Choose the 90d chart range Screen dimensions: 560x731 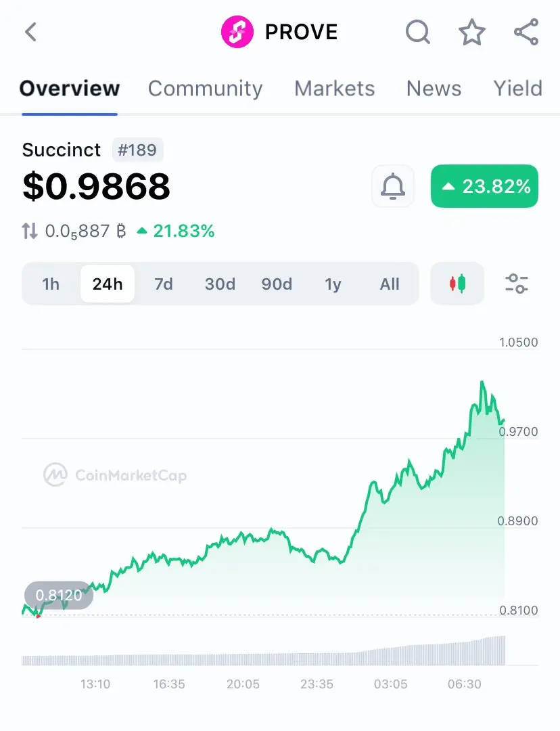point(277,284)
